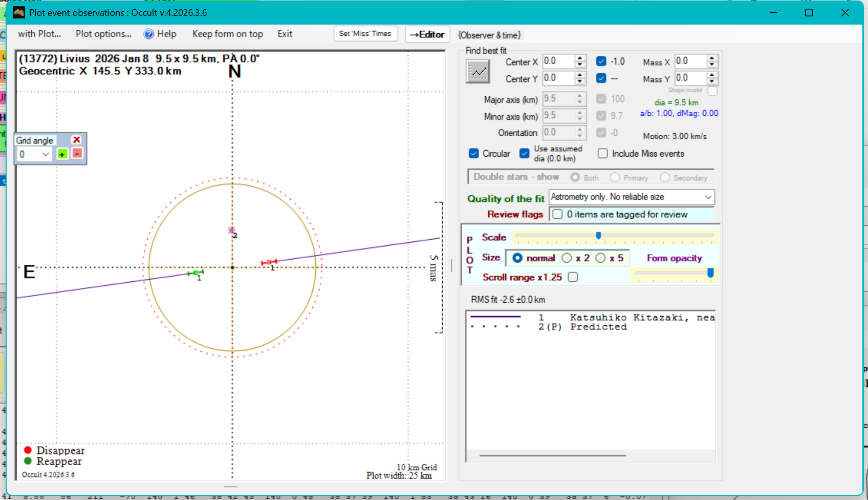
Task: Click the green plus grid angle button
Action: coord(62,154)
